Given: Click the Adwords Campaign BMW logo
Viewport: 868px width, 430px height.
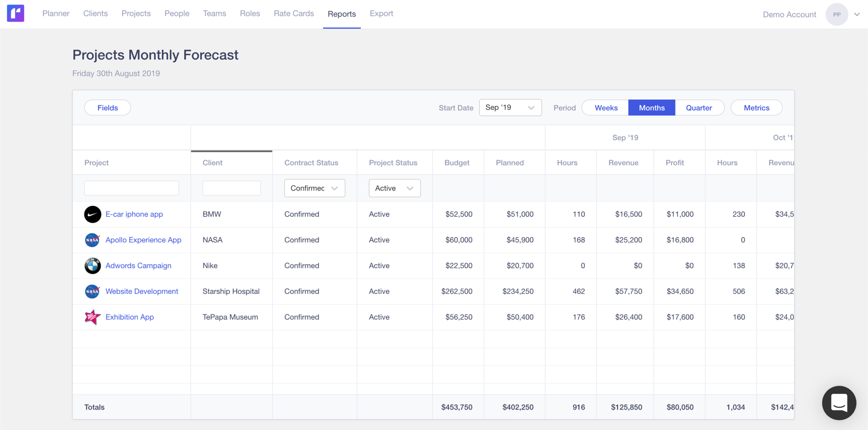Looking at the screenshot, I should point(93,266).
